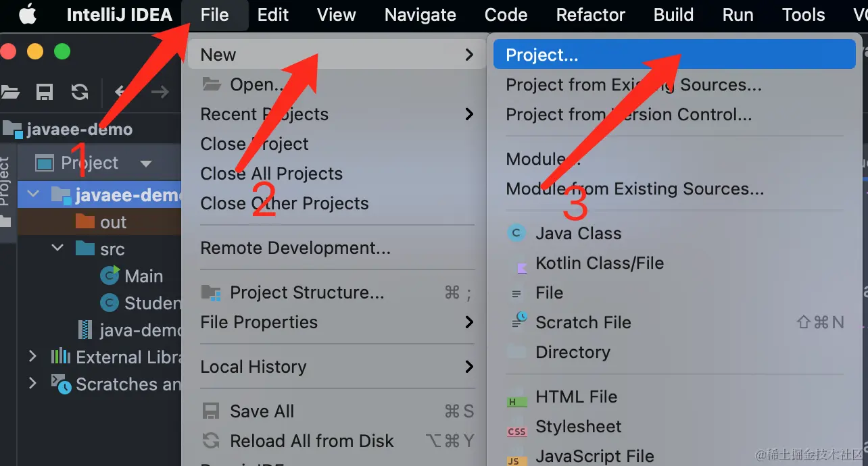
Task: Collapse the javaee-demo project root node
Action: pyautogui.click(x=32, y=195)
